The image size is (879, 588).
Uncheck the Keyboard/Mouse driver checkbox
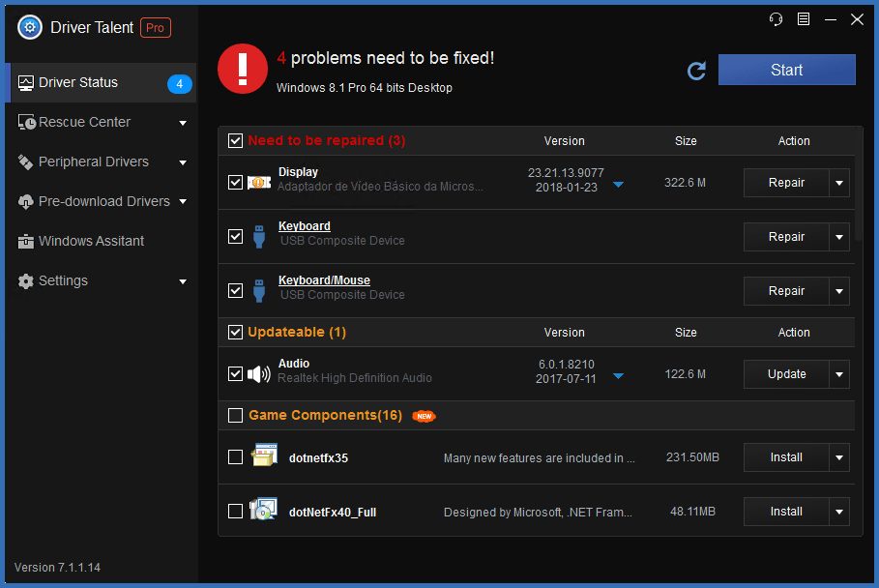point(235,291)
